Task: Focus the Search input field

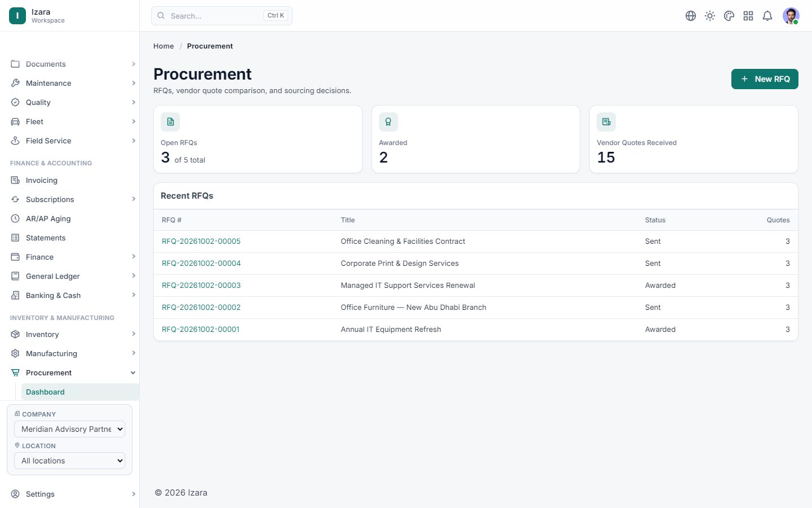Action: pyautogui.click(x=222, y=16)
